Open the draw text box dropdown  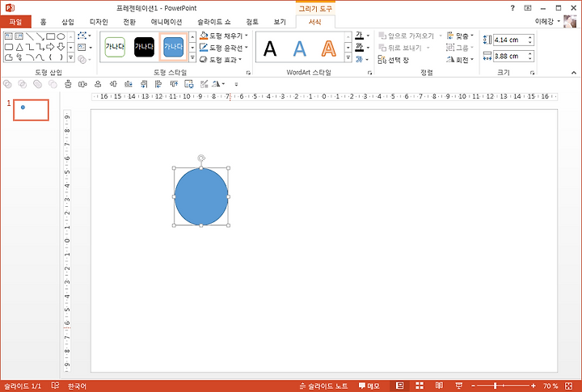click(85, 48)
